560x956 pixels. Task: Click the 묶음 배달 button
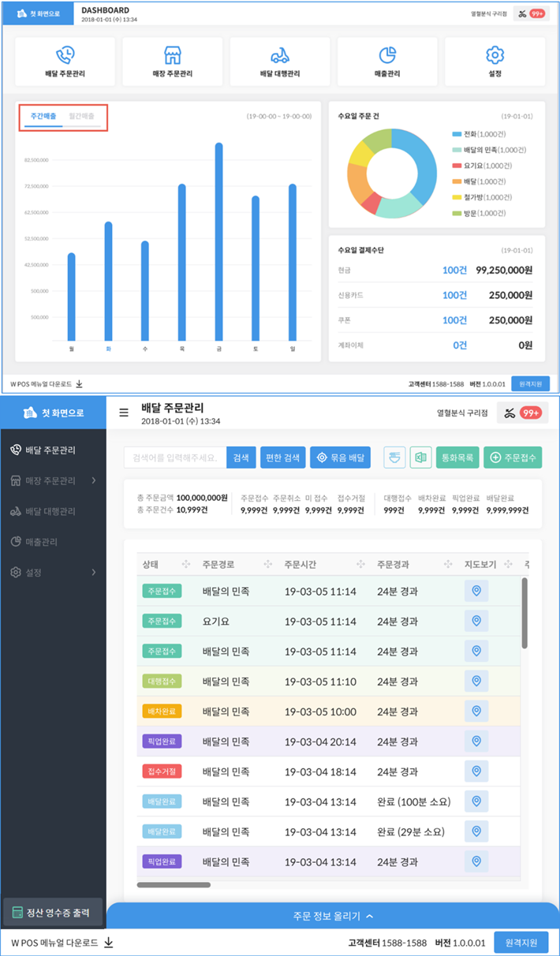[x=340, y=457]
